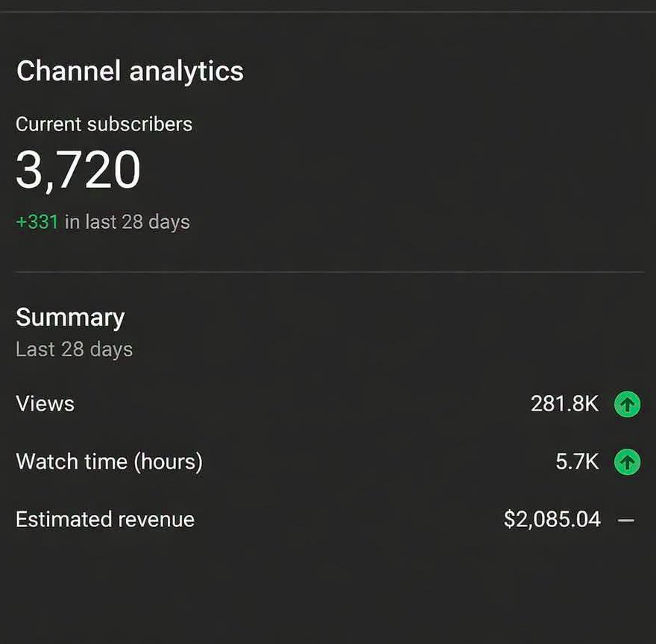This screenshot has width=656, height=644.
Task: Click the dash indicator beside Estimated revenue
Action: (x=626, y=520)
